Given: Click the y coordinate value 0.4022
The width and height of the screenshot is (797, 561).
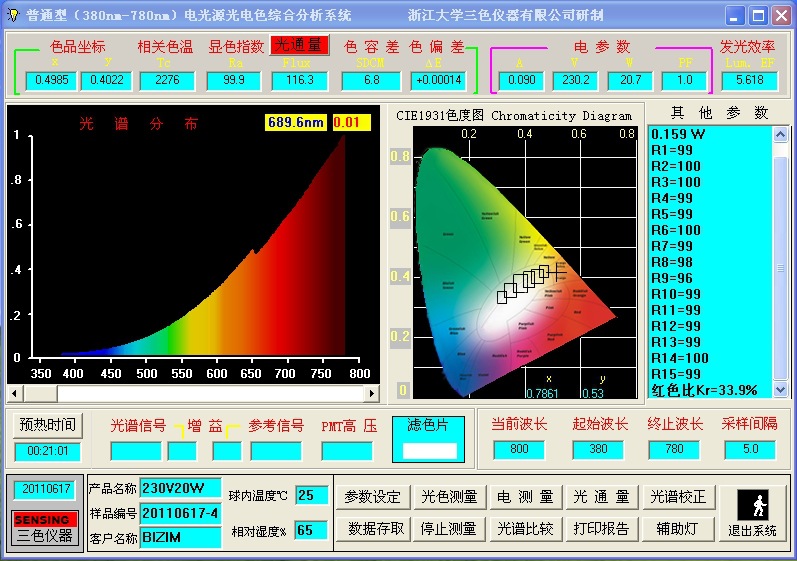Looking at the screenshot, I should pyautogui.click(x=106, y=80).
